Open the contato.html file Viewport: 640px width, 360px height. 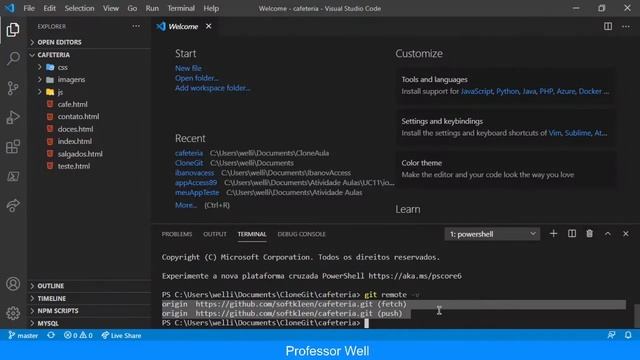[78, 116]
